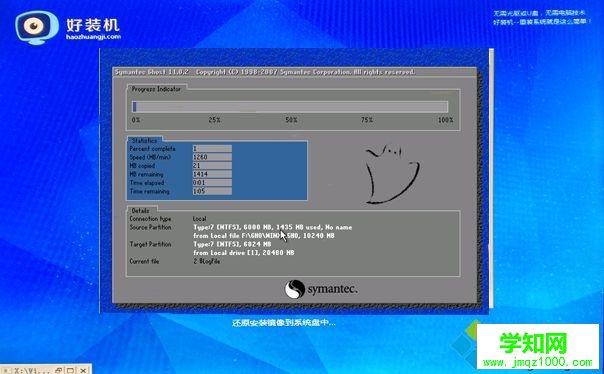Click the Statistics group label
The width and height of the screenshot is (604, 374).
point(144,141)
